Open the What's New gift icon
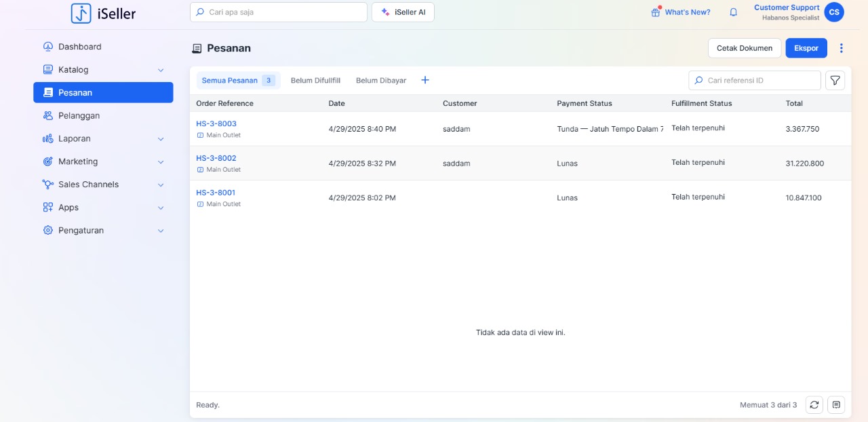The image size is (868, 422). point(656,12)
